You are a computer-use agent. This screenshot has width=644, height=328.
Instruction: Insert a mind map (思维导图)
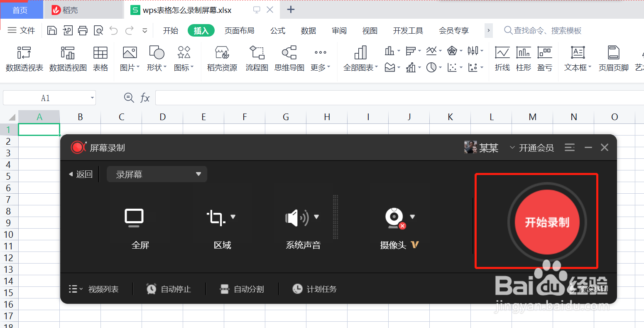[289, 58]
